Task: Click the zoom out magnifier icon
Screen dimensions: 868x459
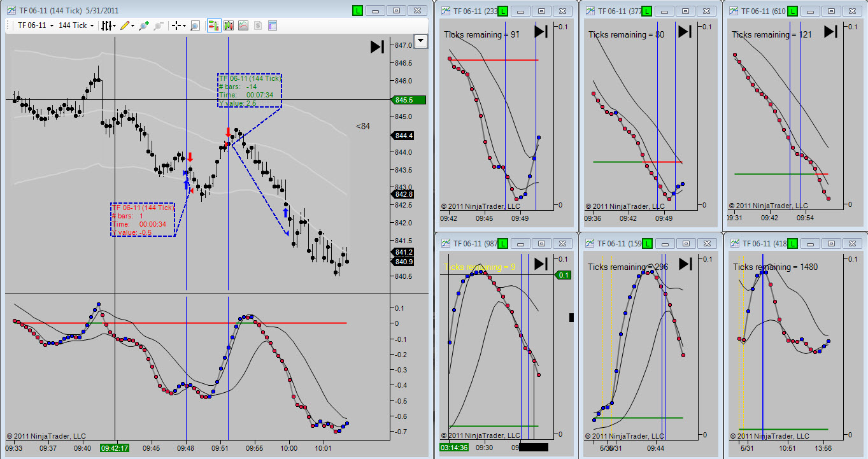Action: [159, 25]
